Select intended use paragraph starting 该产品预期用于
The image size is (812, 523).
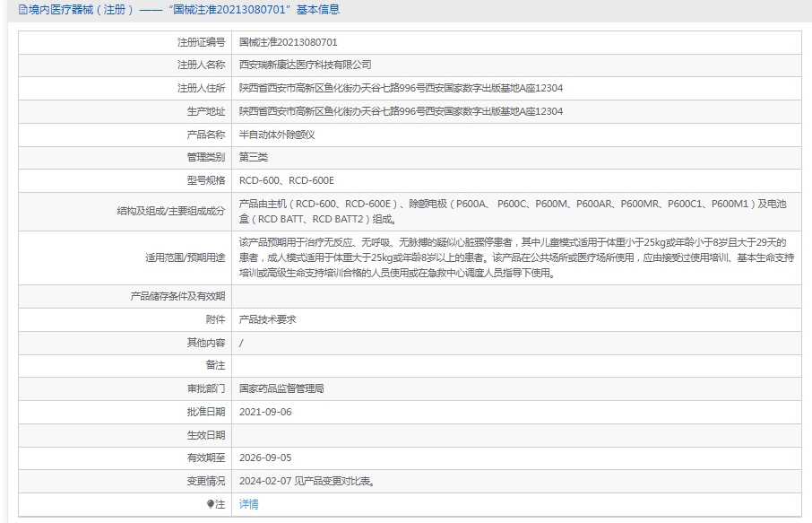(516, 257)
